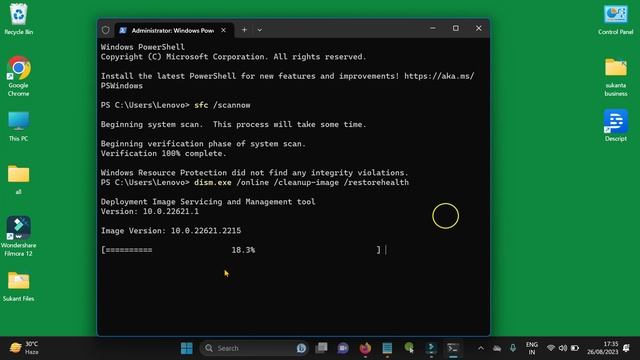
Task: Open Bing Chat icon in search box
Action: coord(301,348)
